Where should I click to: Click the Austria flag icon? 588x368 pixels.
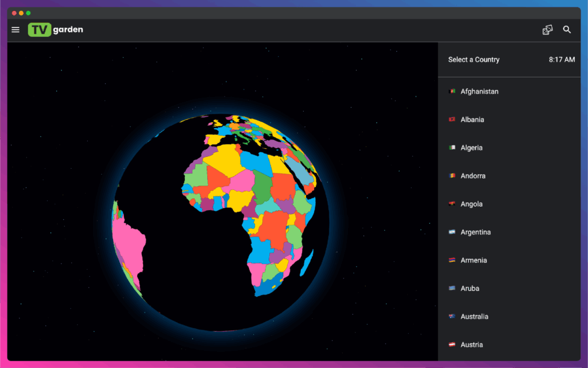pyautogui.click(x=452, y=344)
